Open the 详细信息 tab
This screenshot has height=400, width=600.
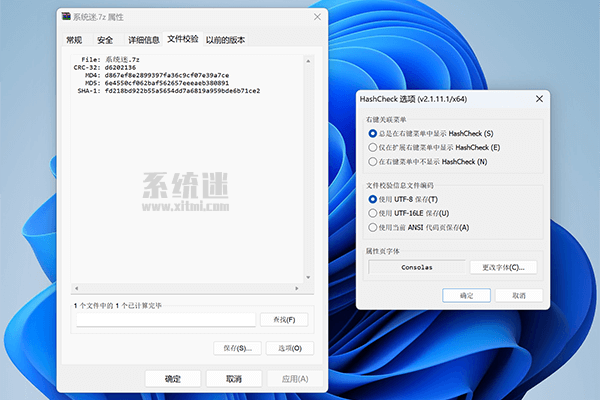[143, 40]
